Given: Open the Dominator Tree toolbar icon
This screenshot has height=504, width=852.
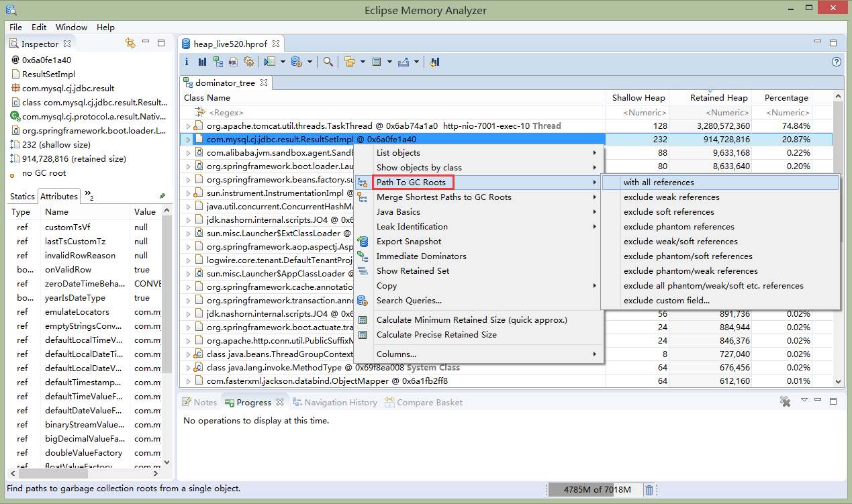Looking at the screenshot, I should [218, 62].
